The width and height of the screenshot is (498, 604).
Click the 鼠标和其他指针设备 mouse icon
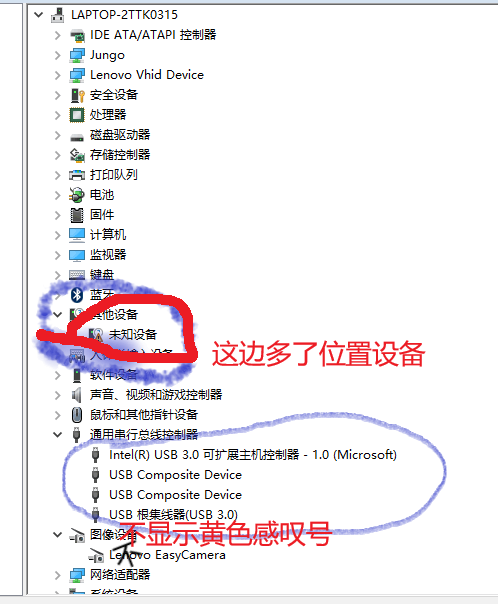(77, 415)
